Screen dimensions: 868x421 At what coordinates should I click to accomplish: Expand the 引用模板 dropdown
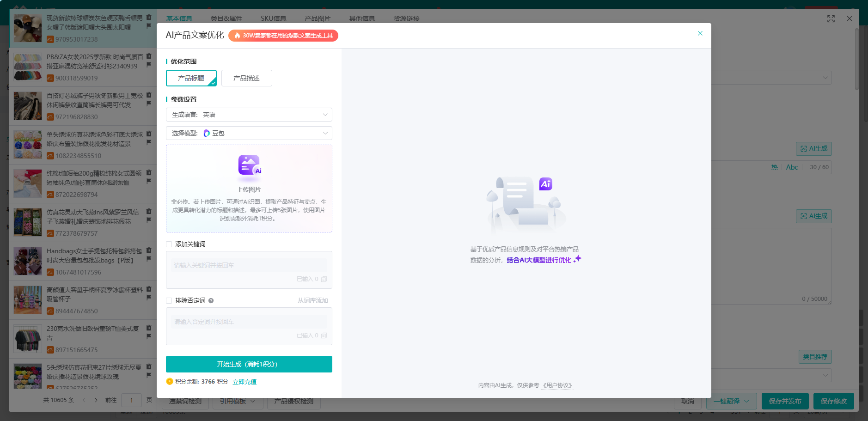point(238,401)
